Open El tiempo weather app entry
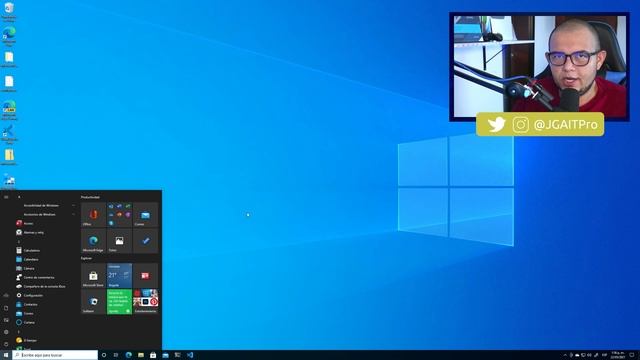This screenshot has width=640, height=360. tap(46, 340)
